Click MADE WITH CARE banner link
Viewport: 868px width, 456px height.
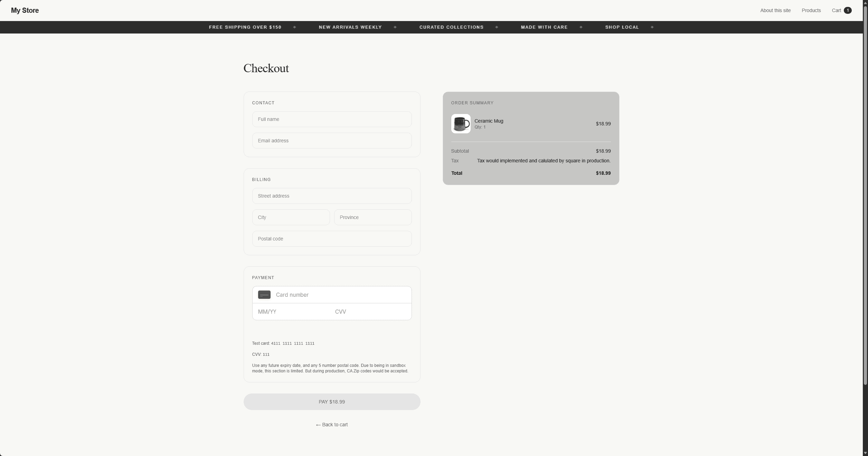point(544,27)
